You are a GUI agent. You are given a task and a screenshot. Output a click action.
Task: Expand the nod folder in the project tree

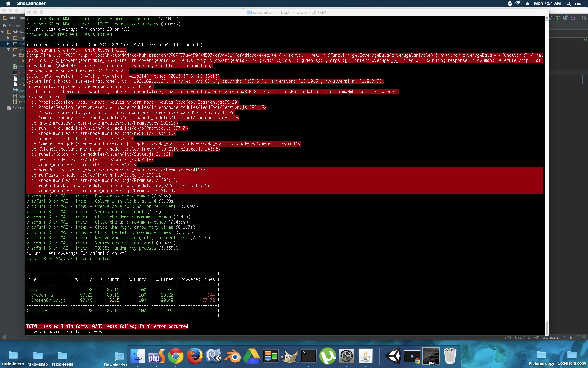coord(9,44)
